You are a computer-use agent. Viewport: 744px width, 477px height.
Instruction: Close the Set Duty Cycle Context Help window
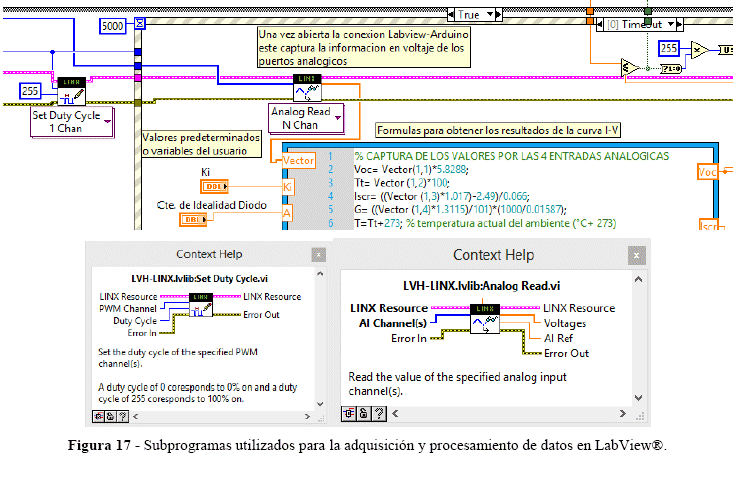tap(318, 255)
